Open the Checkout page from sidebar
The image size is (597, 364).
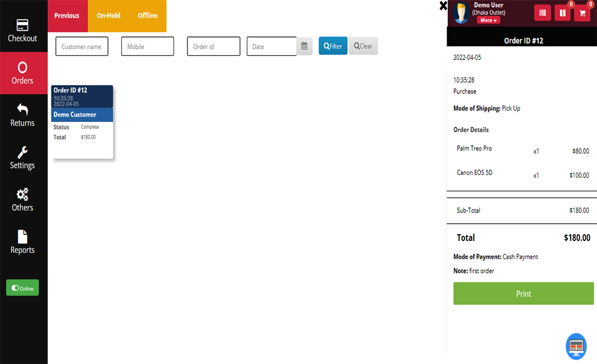click(22, 31)
